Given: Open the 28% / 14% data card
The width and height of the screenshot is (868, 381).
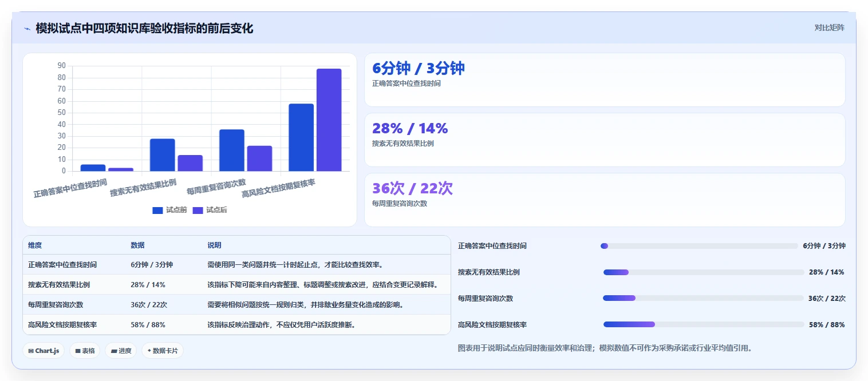Looking at the screenshot, I should pos(605,140).
